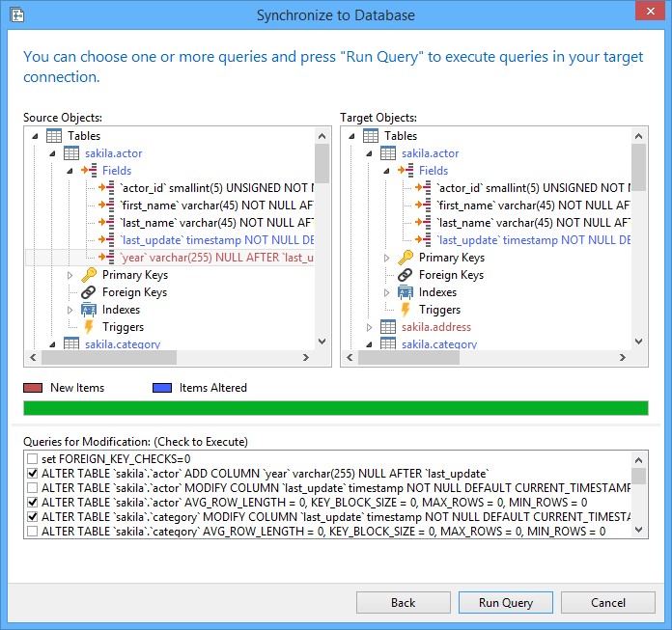Click the Tables icon at top of Target Objects

coord(371,136)
